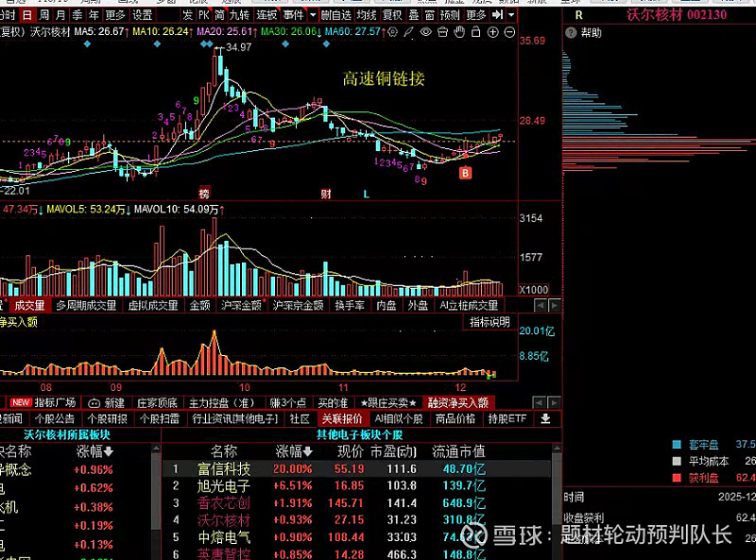756x560 pixels.
Task: Sort 所属板块 list by 涨幅 header
Action: pyautogui.click(x=94, y=451)
